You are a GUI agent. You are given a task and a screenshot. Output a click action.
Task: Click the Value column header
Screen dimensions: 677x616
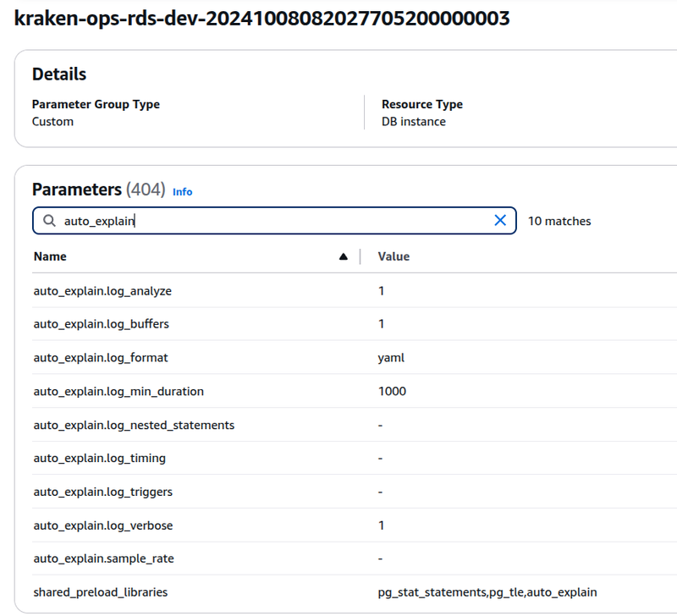(394, 256)
